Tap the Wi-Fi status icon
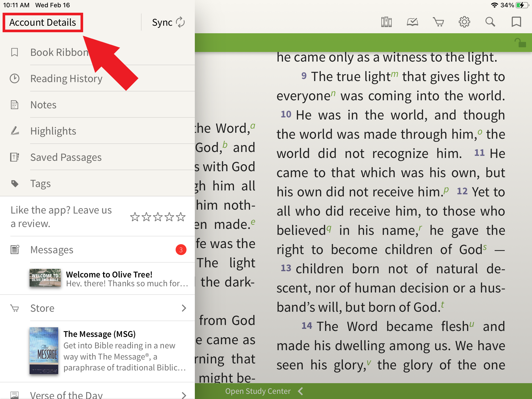The width and height of the screenshot is (532, 399). [x=494, y=5]
